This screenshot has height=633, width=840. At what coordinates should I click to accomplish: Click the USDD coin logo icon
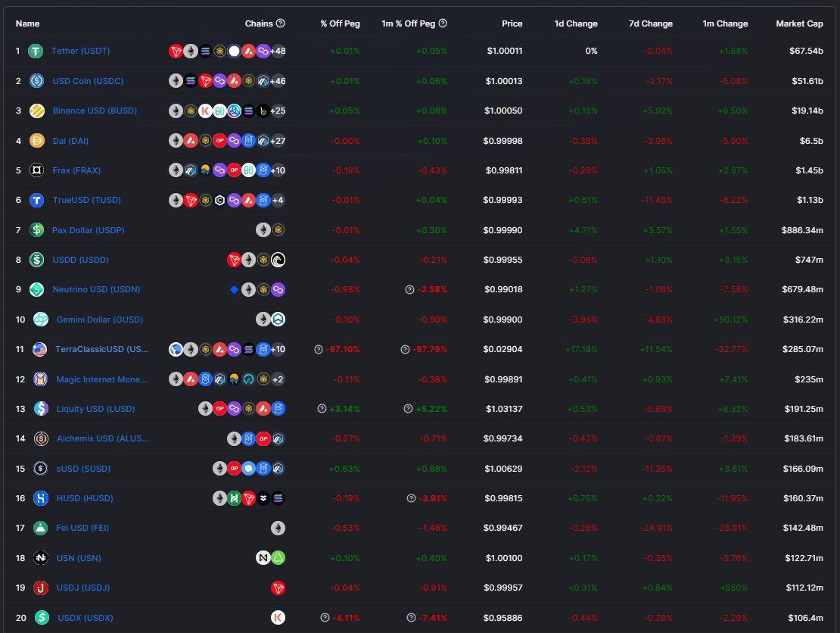(36, 260)
